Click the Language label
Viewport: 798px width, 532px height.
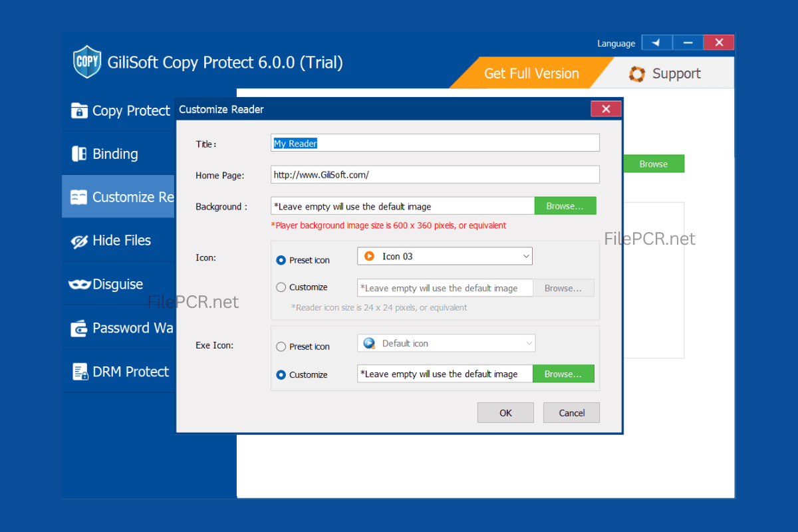pos(616,43)
